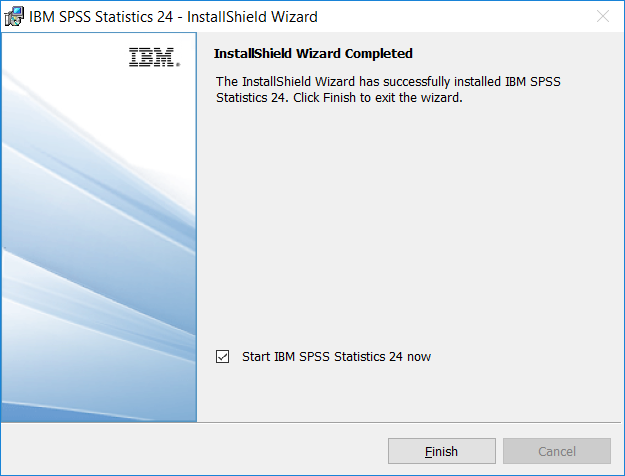The height and width of the screenshot is (476, 625).
Task: Click the "Start IBM SPSS Statistics 24 now" label
Action: [x=336, y=356]
